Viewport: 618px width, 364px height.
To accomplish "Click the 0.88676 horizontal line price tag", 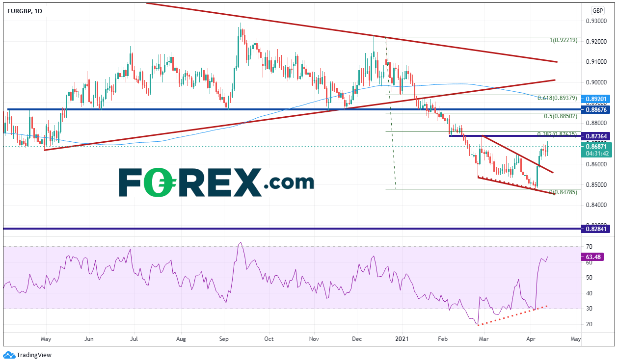I will point(596,110).
